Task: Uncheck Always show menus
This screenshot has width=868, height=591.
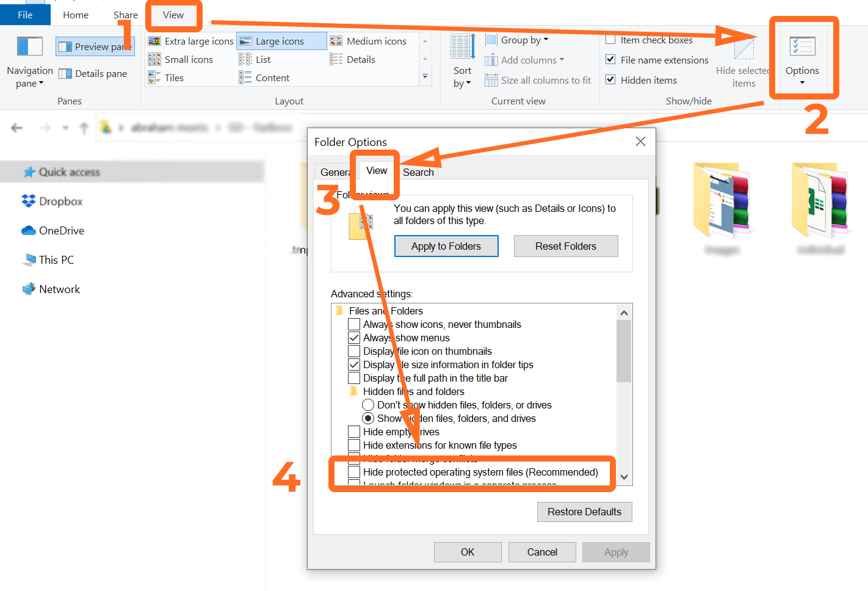Action: point(354,338)
